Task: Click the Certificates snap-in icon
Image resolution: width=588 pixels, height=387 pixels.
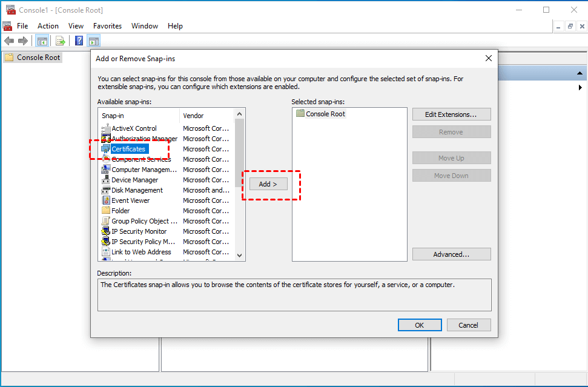Action: click(106, 149)
